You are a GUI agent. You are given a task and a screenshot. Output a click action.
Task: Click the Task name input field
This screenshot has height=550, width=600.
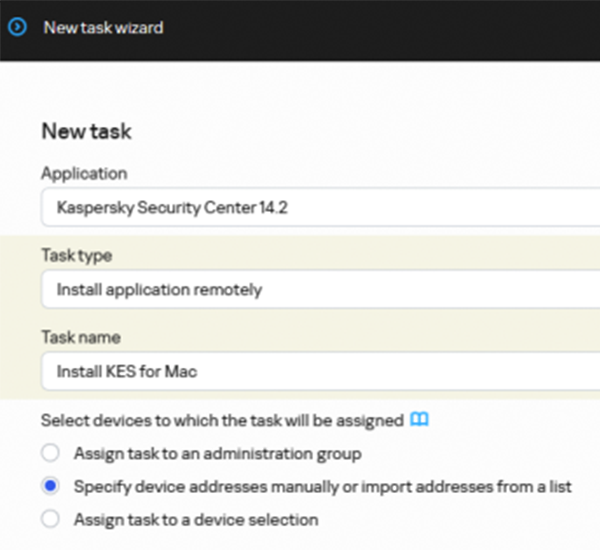[321, 371]
